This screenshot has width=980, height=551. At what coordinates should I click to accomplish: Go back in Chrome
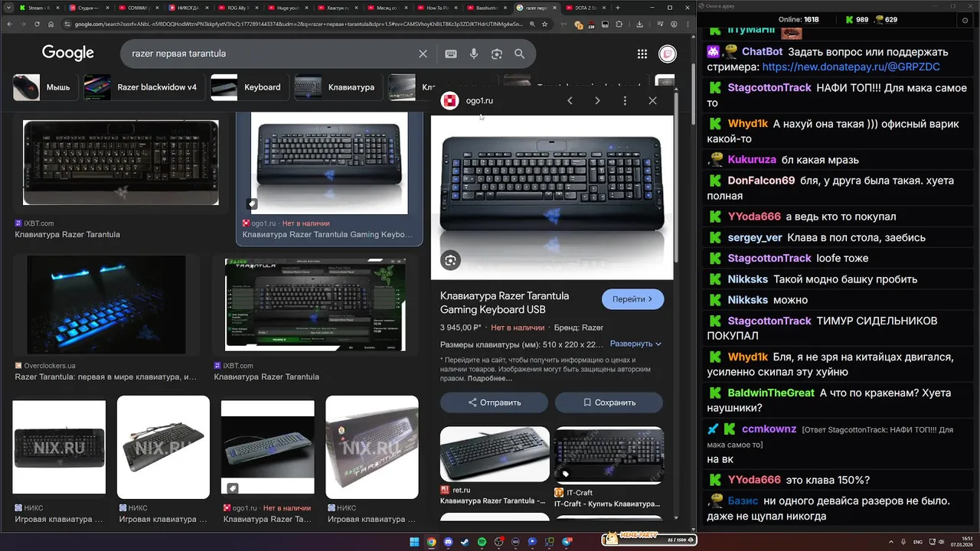coord(8,24)
